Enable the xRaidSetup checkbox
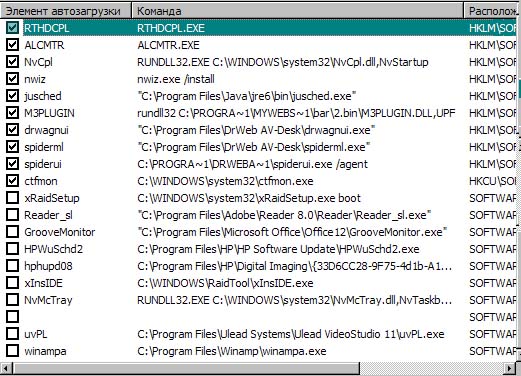The height and width of the screenshot is (376, 521). (12, 198)
